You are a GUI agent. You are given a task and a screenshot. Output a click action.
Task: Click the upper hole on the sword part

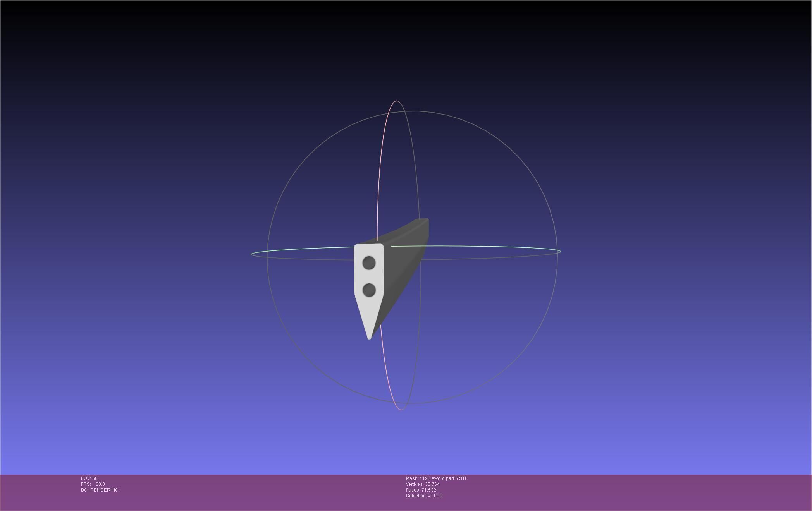click(369, 263)
